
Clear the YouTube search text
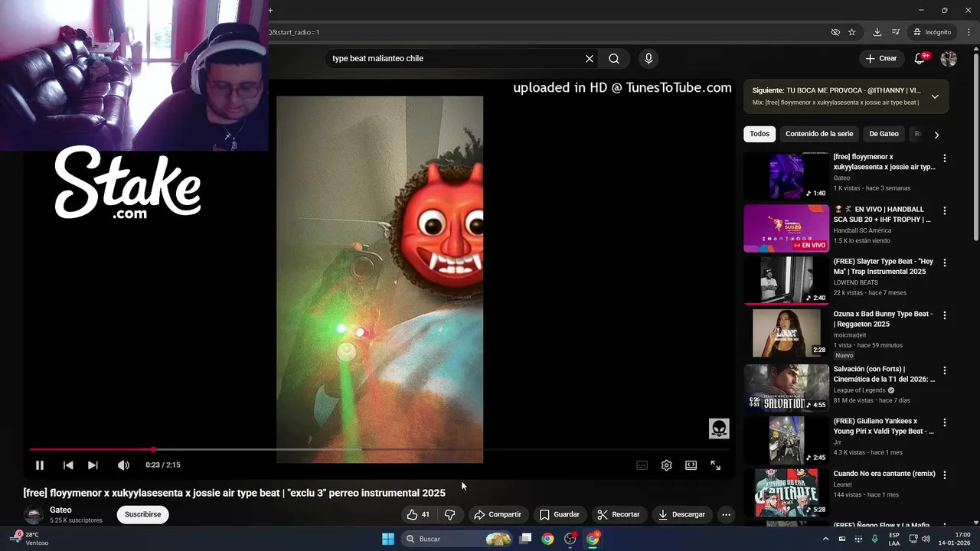[590, 59]
